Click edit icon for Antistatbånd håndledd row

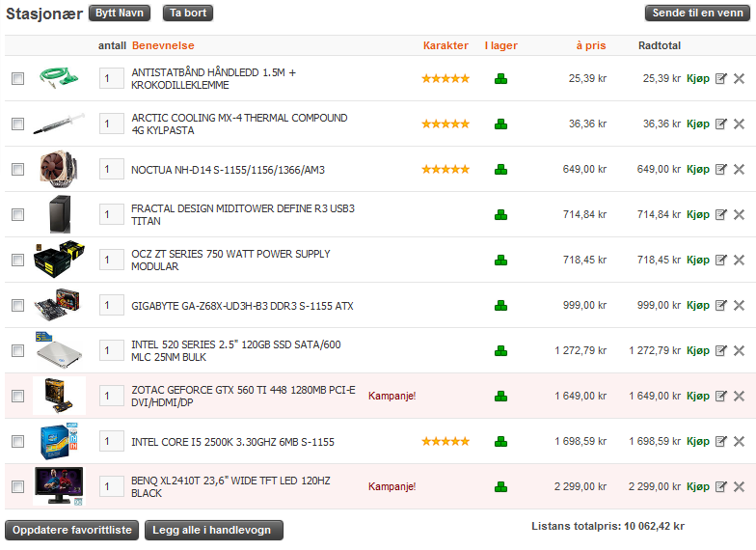tap(721, 79)
